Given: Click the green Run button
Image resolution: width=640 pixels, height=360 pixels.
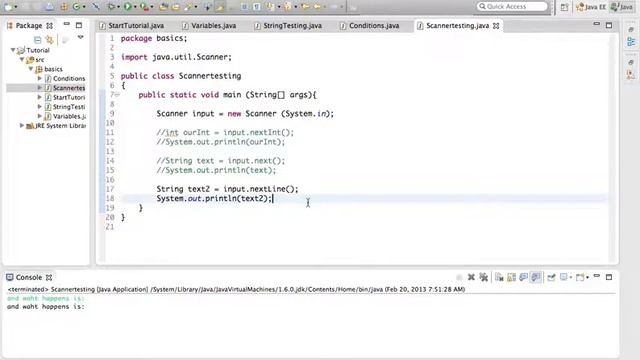Looking at the screenshot, I should [x=127, y=7].
